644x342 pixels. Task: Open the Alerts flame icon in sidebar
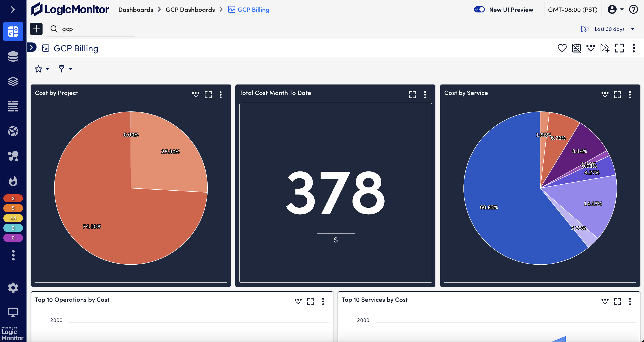(13, 181)
